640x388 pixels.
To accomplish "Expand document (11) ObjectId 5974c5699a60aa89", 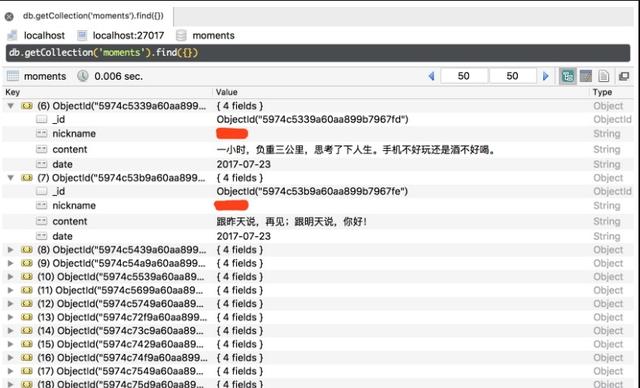I will click(x=11, y=290).
